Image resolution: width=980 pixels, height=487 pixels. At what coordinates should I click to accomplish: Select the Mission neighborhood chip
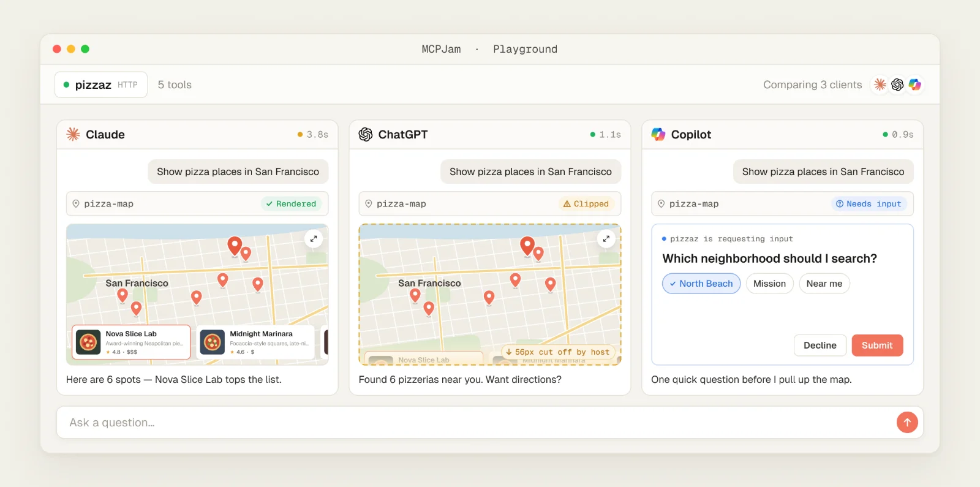769,284
